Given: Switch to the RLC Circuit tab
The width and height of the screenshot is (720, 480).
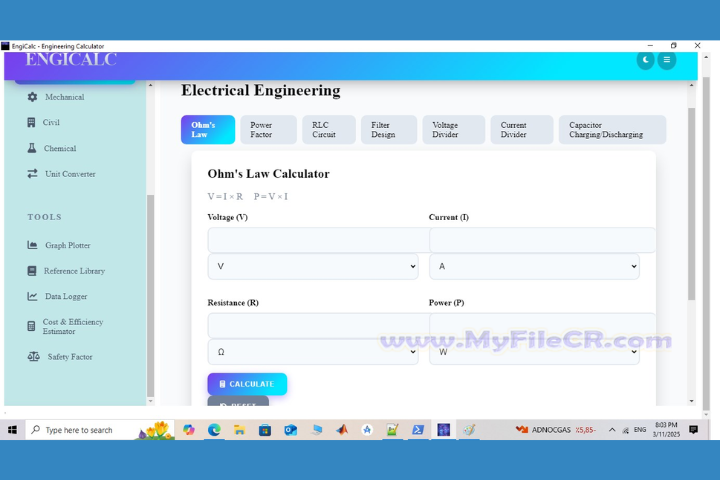Looking at the screenshot, I should (x=329, y=130).
